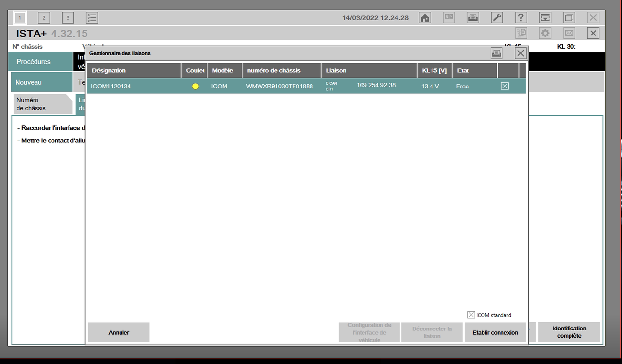Open the wrench settings tool
622x364 pixels.
tap(497, 17)
